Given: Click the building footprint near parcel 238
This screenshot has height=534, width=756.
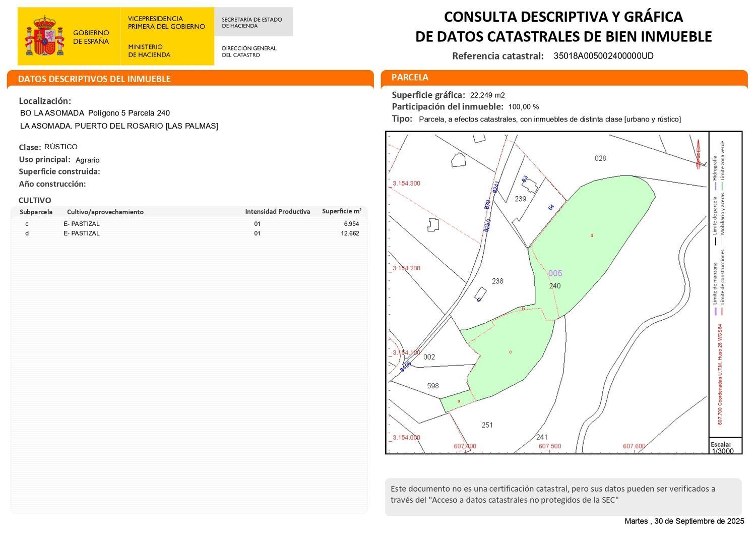Looking at the screenshot, I should [x=480, y=294].
